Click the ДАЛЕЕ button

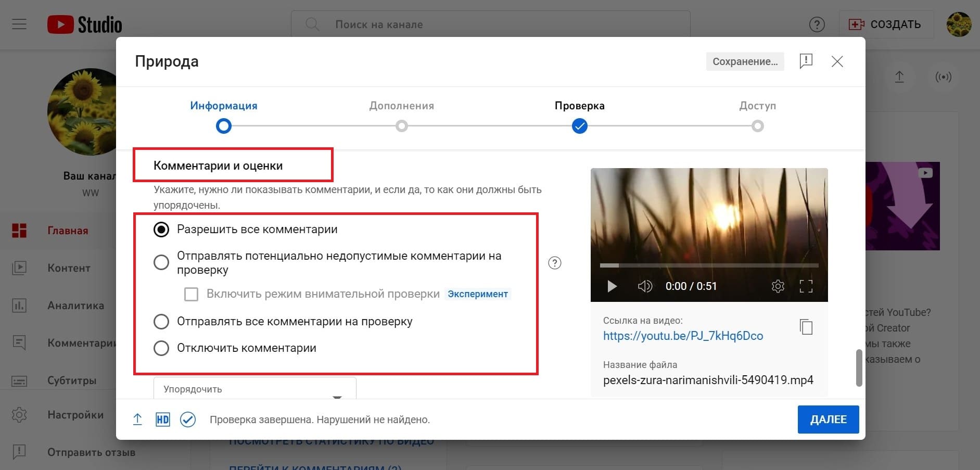point(828,420)
